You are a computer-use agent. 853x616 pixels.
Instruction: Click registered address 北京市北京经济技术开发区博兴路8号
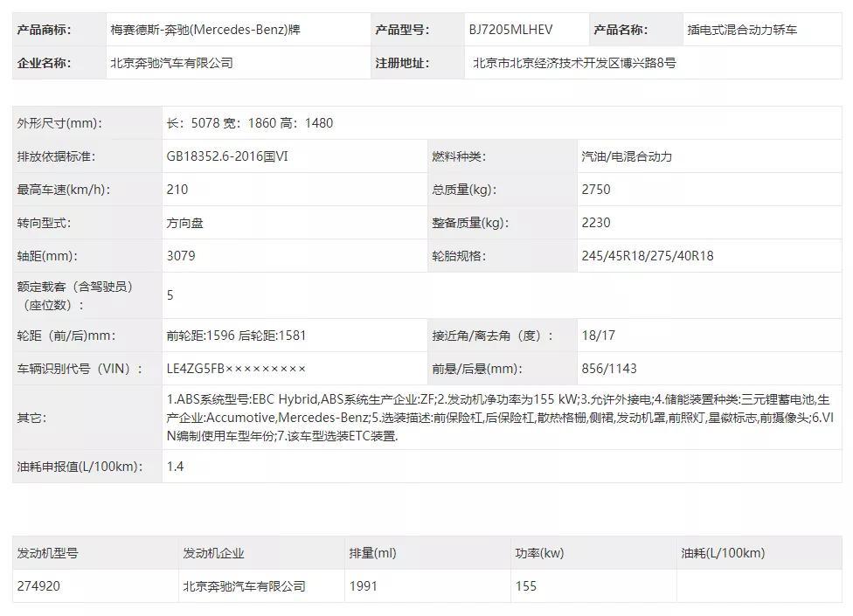pos(574,63)
